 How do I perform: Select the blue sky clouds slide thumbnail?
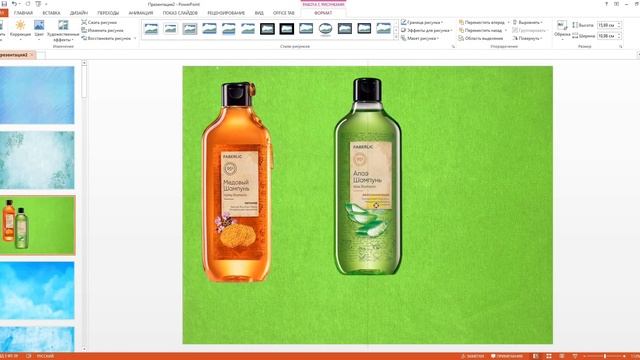click(37, 291)
